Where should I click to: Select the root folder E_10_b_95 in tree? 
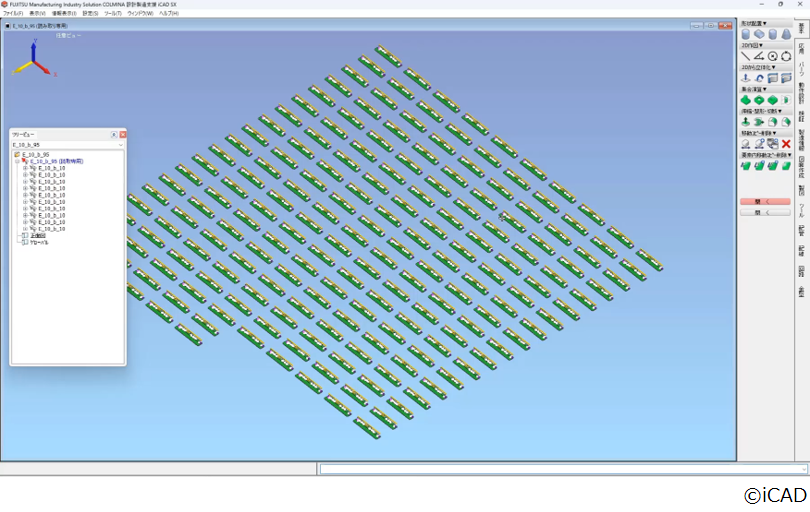[36, 154]
